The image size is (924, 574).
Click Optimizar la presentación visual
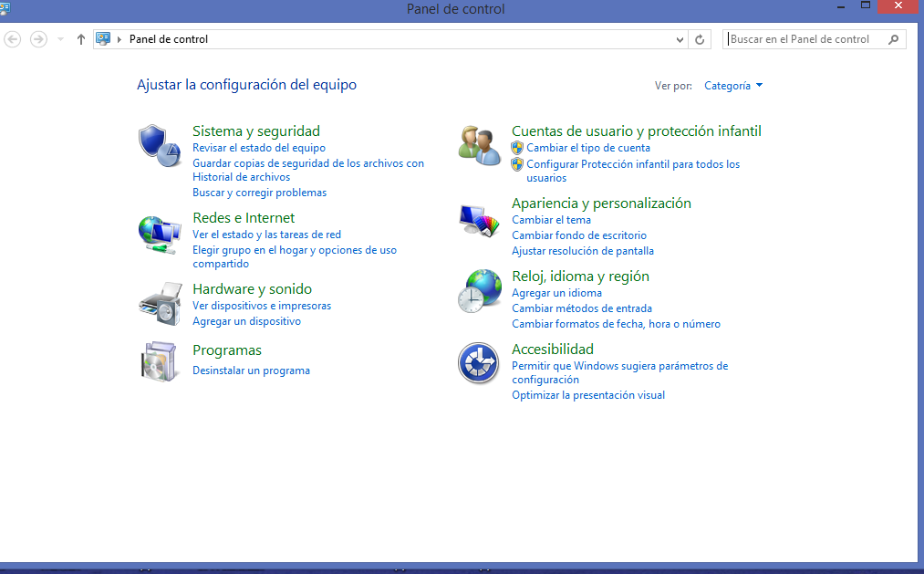[588, 395]
